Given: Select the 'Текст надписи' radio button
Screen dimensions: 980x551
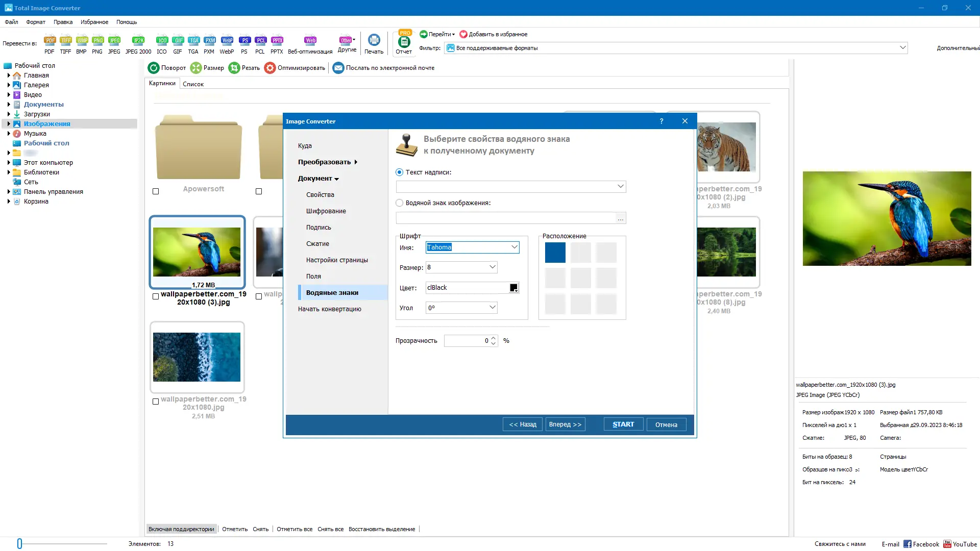Looking at the screenshot, I should tap(399, 172).
